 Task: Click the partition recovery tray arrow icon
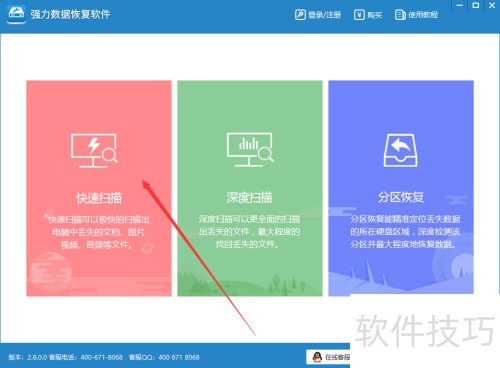400,150
